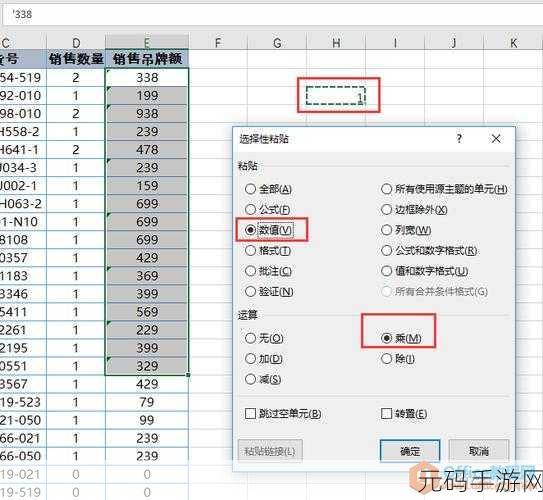The image size is (543, 500).
Task: Click the 销售数量 header cell
Action: 76,59
